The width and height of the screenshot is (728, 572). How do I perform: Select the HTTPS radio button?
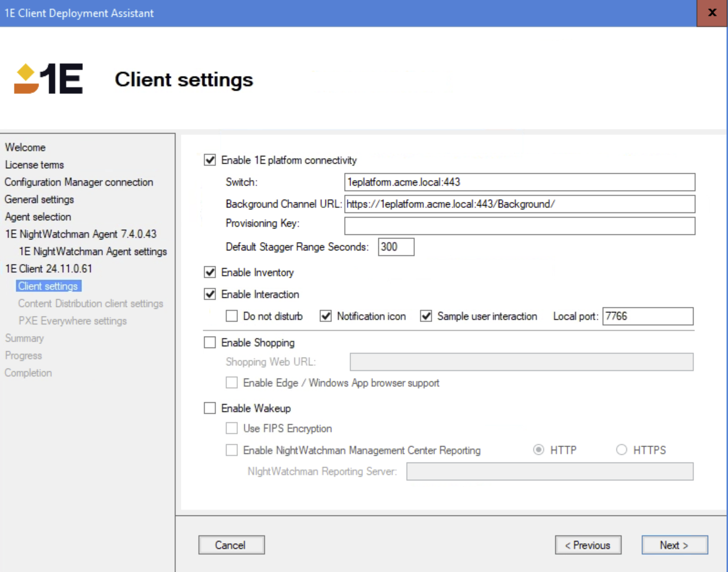tap(621, 450)
